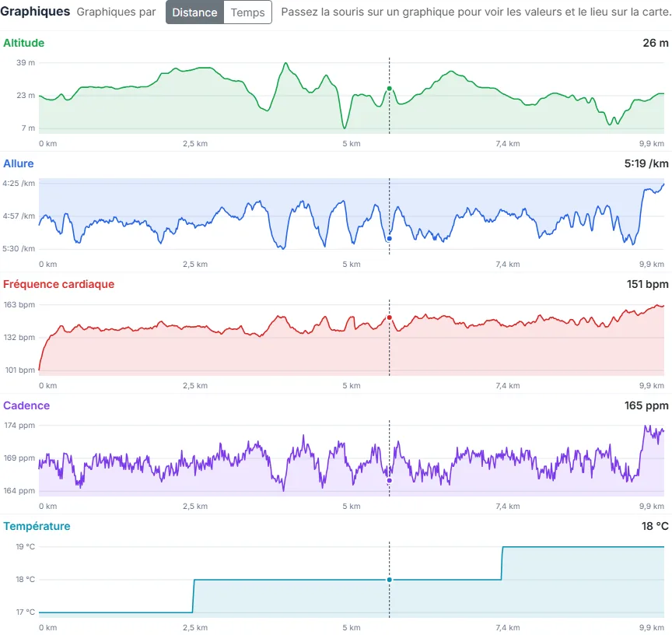Click the 132 bpm axis label

19,338
